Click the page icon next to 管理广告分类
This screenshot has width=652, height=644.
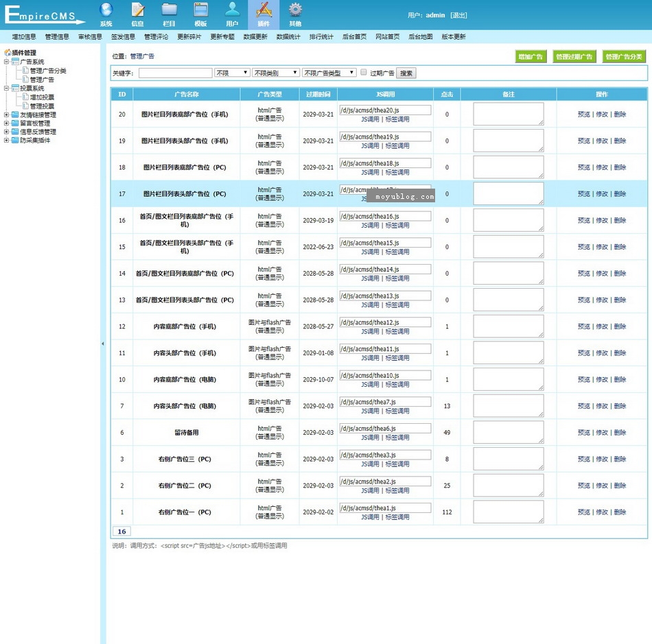pos(25,71)
